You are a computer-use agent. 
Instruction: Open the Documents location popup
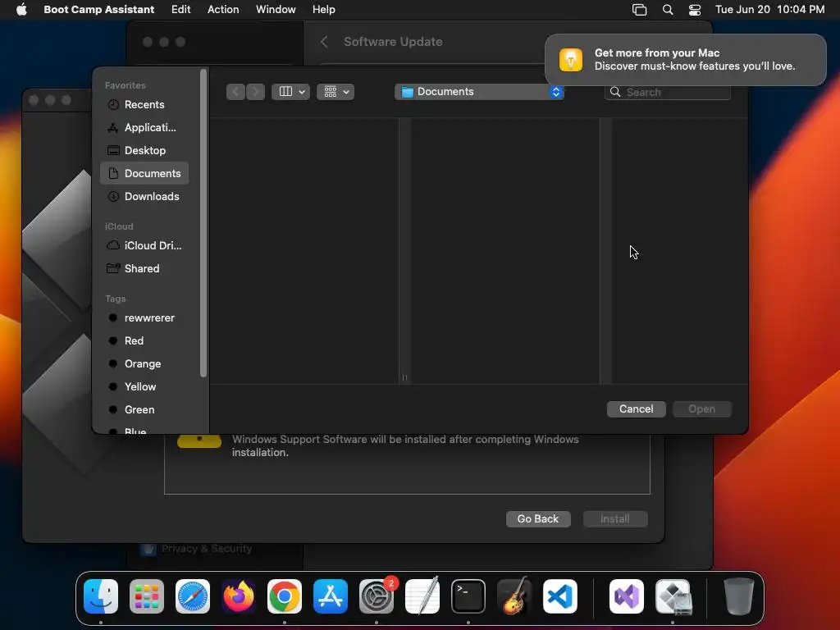(x=479, y=92)
